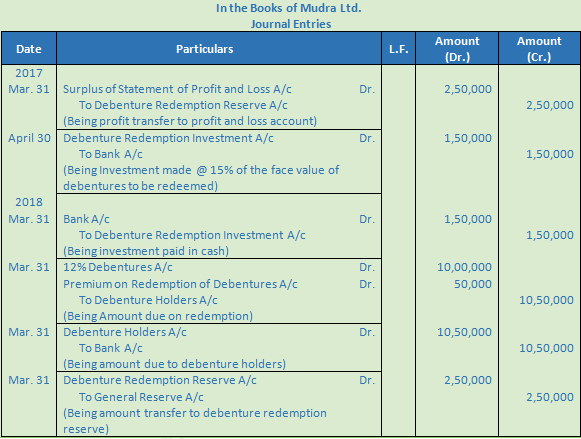The height and width of the screenshot is (439, 581).
Task: Click debit amount '10,50,000' for Debenture Holders
Action: coord(464,332)
